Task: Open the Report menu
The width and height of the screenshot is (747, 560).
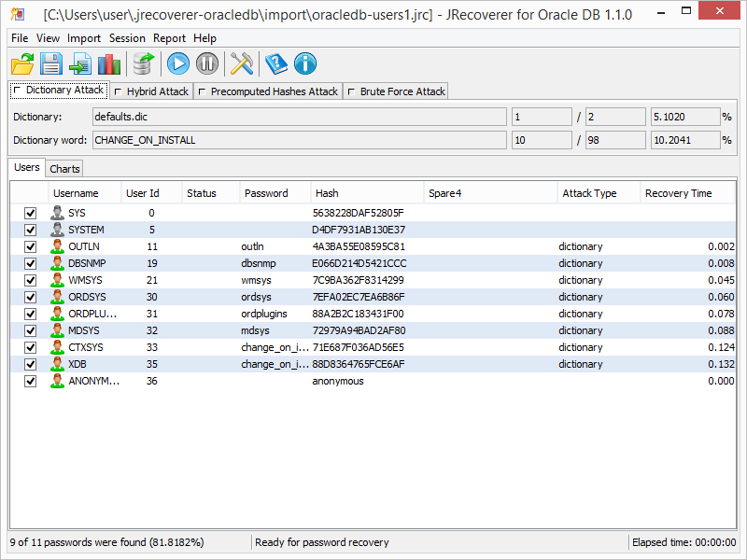Action: (x=169, y=38)
